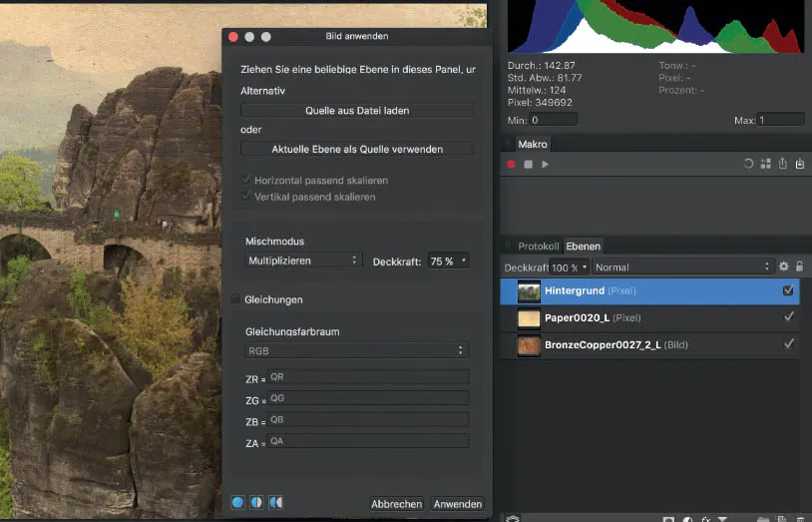Click the Anwenden button
The height and width of the screenshot is (522, 812).
pyautogui.click(x=458, y=504)
